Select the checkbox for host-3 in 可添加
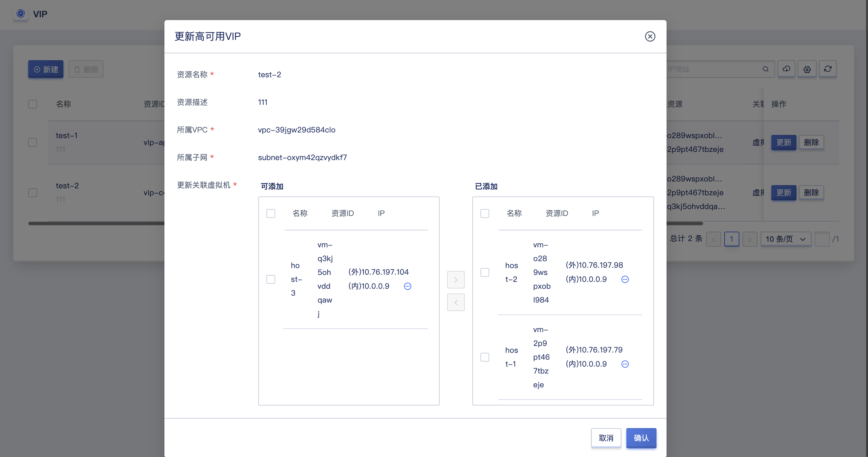Screen dimensions: 868x457 click(271, 279)
